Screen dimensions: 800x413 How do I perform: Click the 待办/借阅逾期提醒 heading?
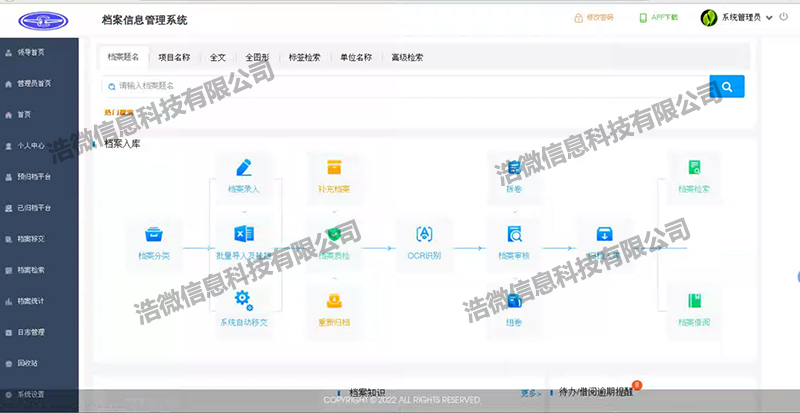tap(596, 393)
